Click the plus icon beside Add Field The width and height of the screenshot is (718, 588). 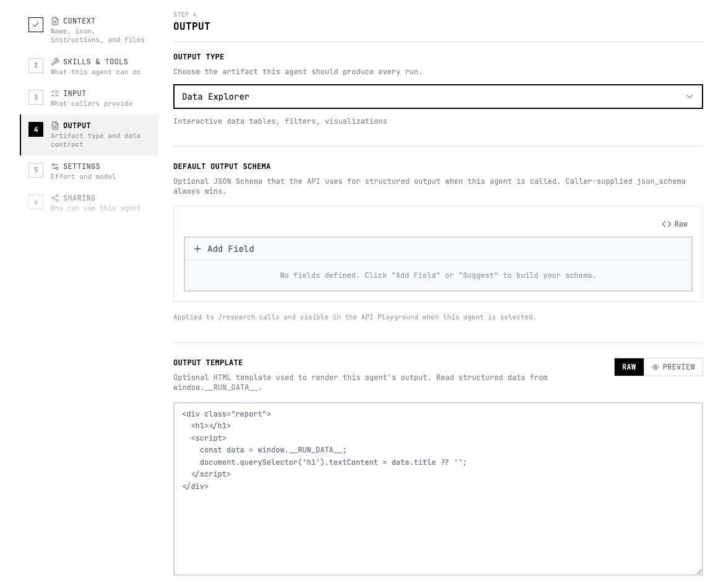point(197,249)
